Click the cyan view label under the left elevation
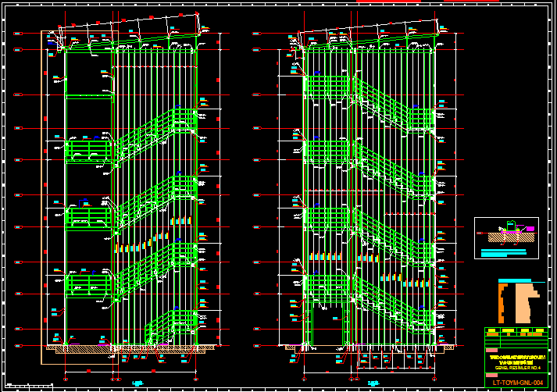This screenshot has height=392, width=557. (137, 383)
